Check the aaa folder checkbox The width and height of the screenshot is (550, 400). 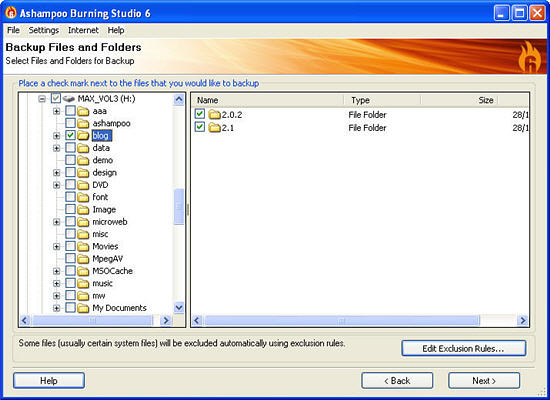[71, 111]
